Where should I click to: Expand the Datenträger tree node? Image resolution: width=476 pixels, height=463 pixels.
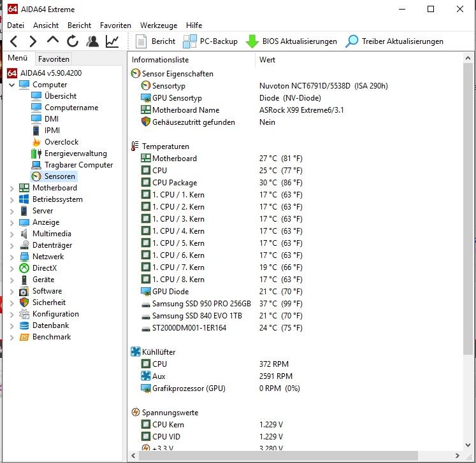click(12, 246)
